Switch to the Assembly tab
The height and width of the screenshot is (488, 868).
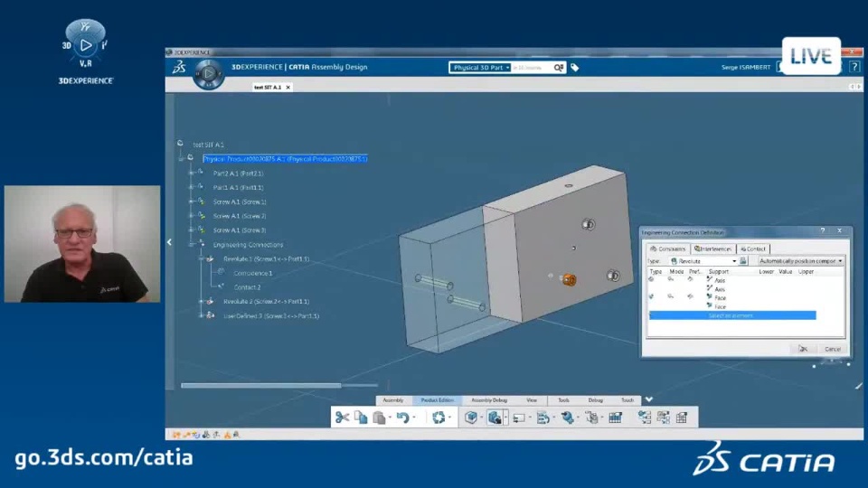tap(393, 400)
